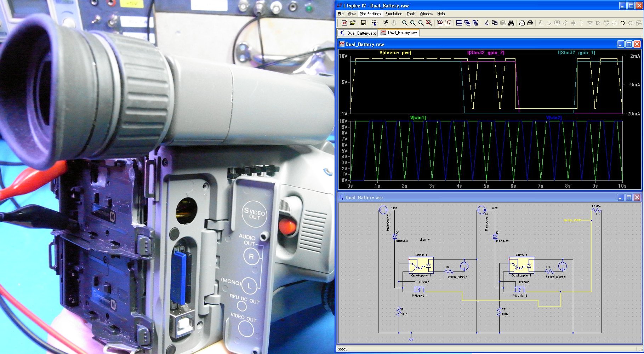Open the Simulation menu
Screen dimensions: 644x354
[x=393, y=14]
